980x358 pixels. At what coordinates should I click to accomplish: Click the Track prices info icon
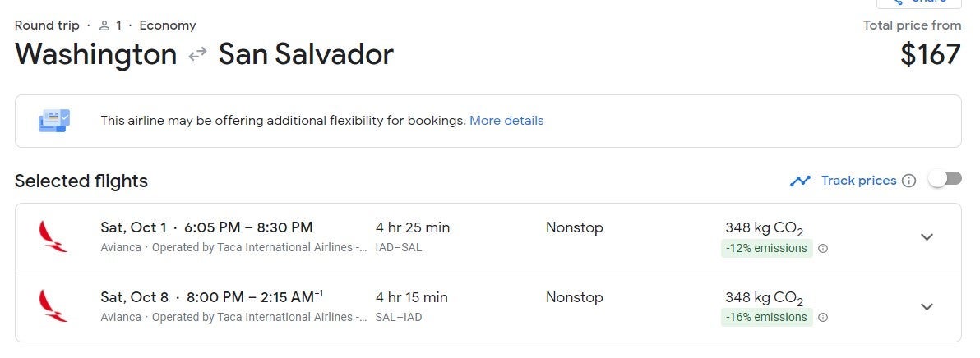(x=908, y=181)
